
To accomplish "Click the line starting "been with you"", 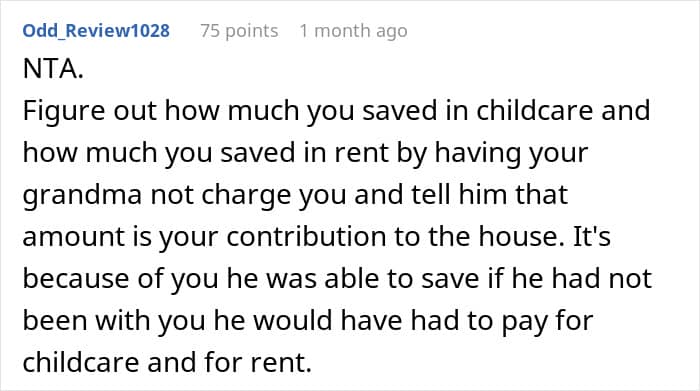I will (308, 320).
